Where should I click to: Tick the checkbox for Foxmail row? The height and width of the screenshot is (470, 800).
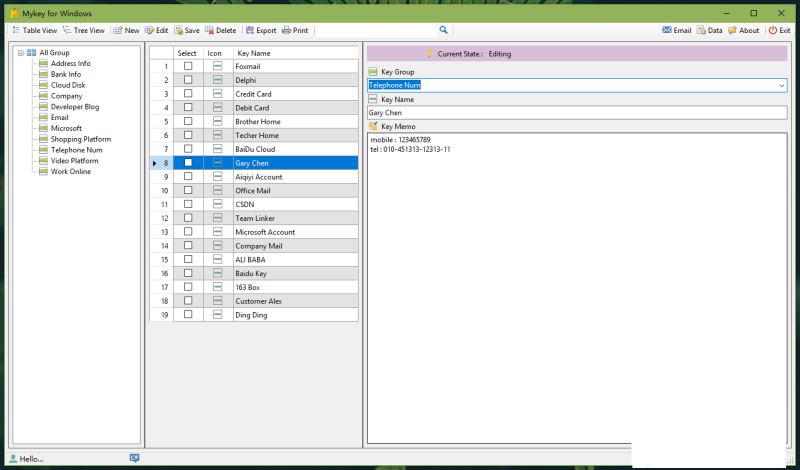(x=188, y=66)
